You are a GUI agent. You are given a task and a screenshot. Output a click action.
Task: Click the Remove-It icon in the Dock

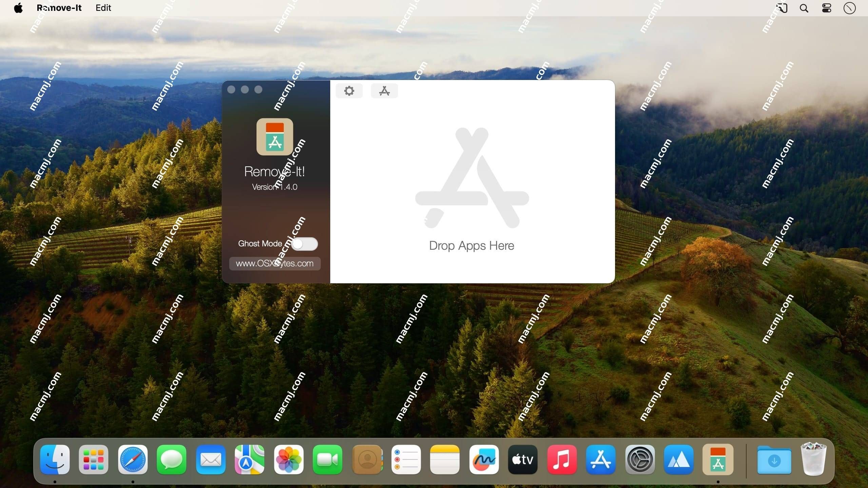click(718, 460)
